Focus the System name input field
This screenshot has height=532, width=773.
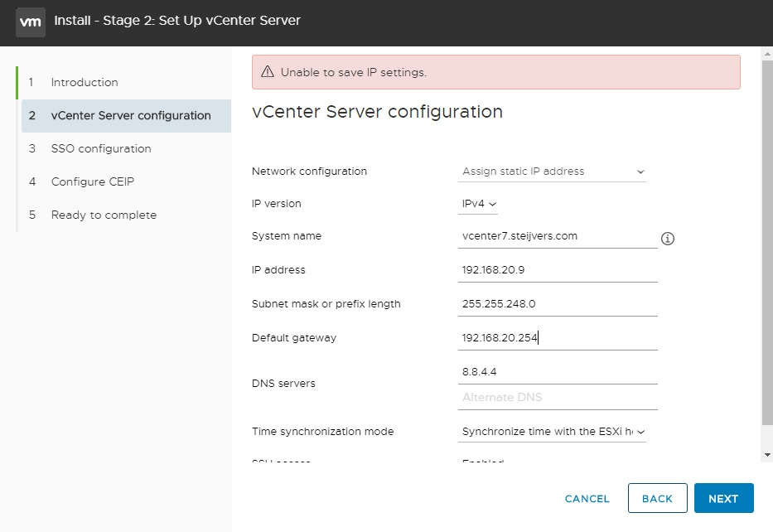pyautogui.click(x=558, y=236)
